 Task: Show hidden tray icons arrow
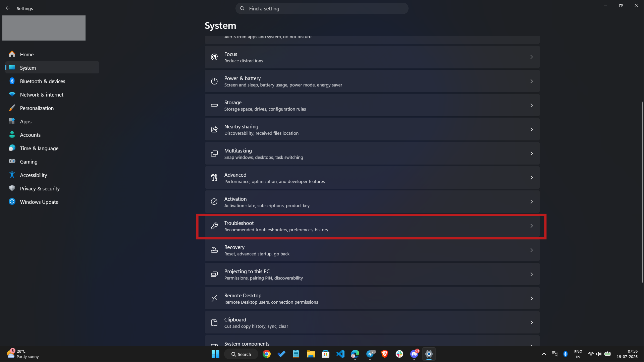point(544,354)
